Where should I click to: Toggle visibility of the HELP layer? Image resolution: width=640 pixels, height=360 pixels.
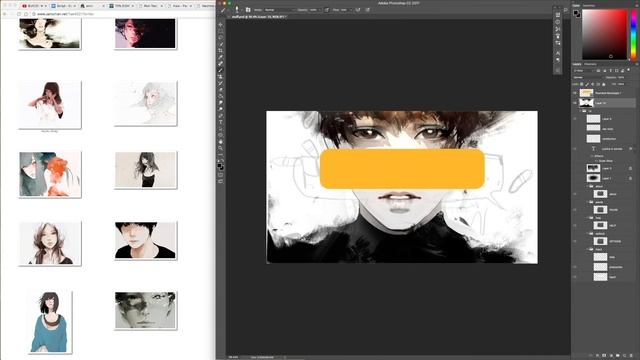click(575, 225)
